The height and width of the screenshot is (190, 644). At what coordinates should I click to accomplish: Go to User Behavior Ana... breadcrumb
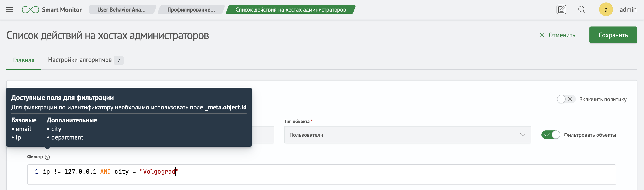click(x=121, y=10)
